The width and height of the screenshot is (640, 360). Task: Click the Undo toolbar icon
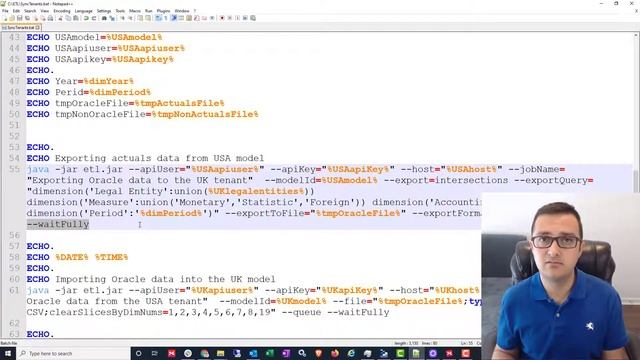(86, 18)
